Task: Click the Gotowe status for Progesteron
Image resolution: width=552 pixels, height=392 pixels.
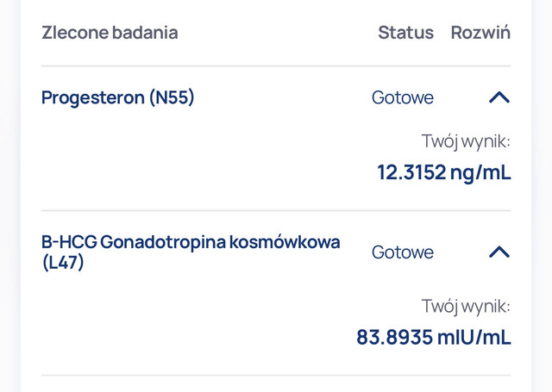Action: [x=403, y=97]
